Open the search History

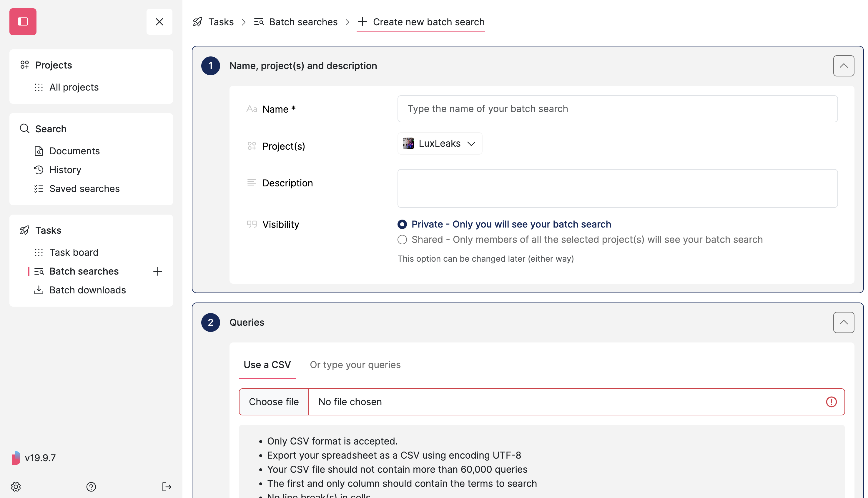[x=65, y=170]
